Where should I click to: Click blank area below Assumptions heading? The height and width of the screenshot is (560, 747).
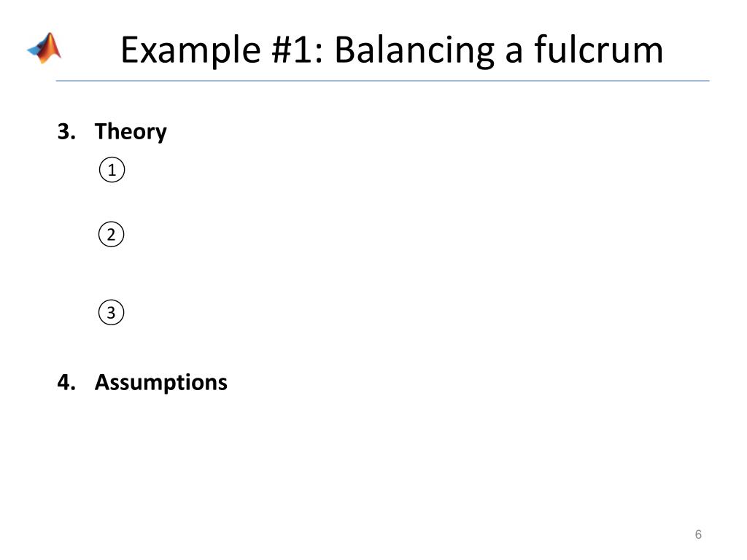click(x=371, y=457)
